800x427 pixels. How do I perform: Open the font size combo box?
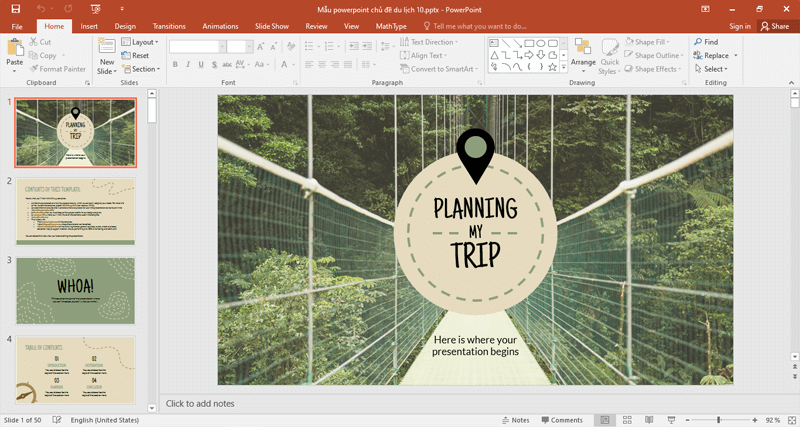(x=240, y=47)
